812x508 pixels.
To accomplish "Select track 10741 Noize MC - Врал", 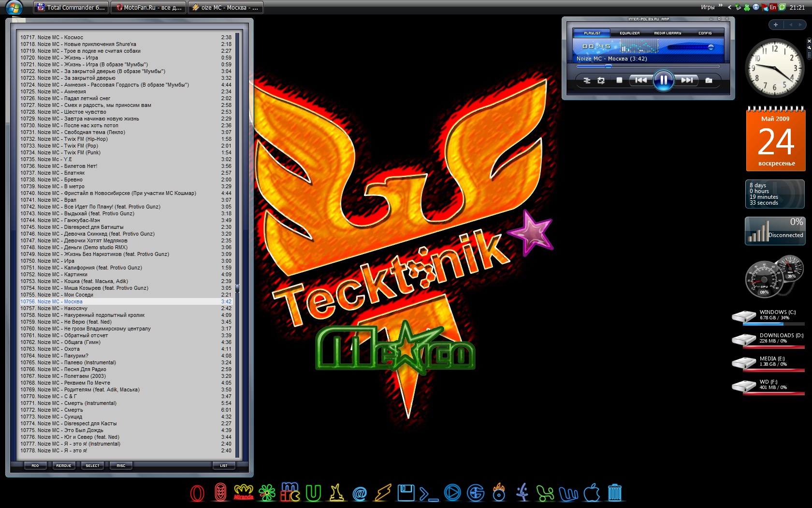I will 126,200.
